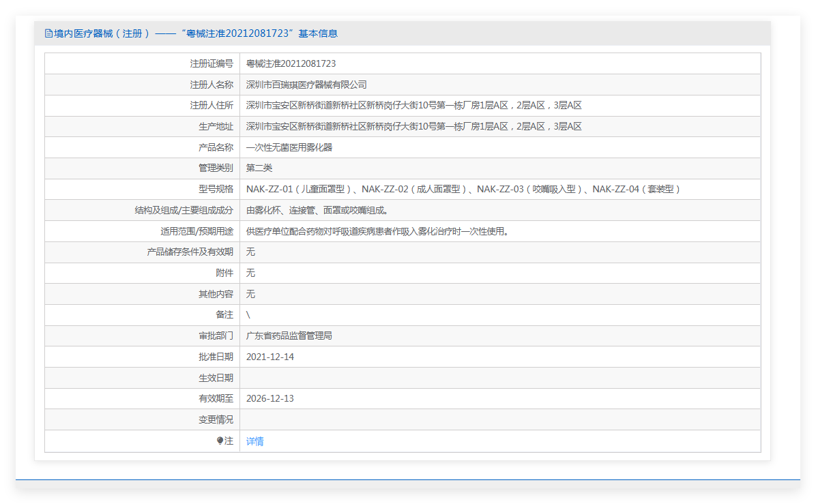Click the empty 变更情况 value cell
Screen dimensions: 816x504
tap(499, 419)
